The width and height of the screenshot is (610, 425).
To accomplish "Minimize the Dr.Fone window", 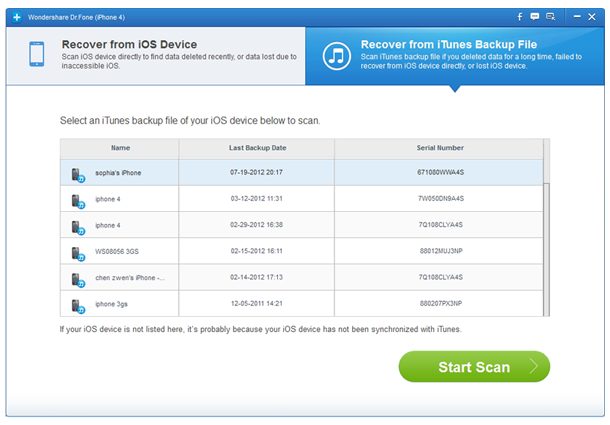I will pyautogui.click(x=577, y=17).
